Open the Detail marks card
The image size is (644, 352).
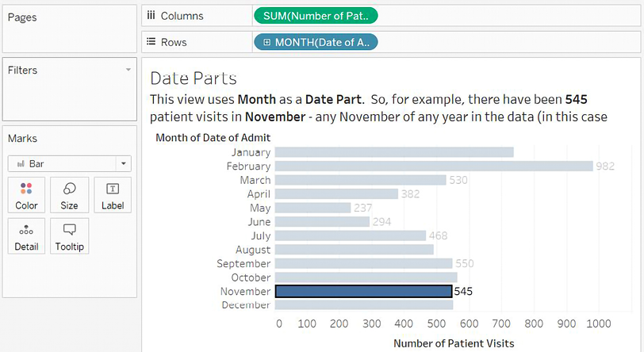coord(27,236)
